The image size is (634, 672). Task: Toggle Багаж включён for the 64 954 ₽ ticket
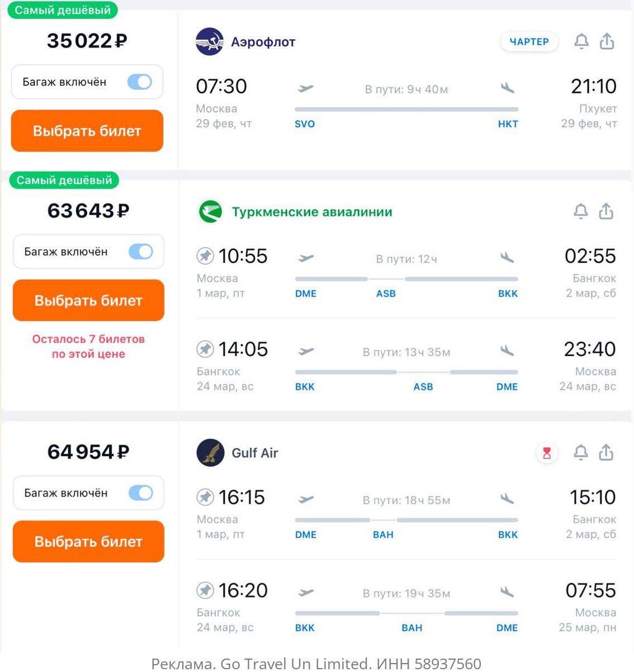click(x=141, y=493)
